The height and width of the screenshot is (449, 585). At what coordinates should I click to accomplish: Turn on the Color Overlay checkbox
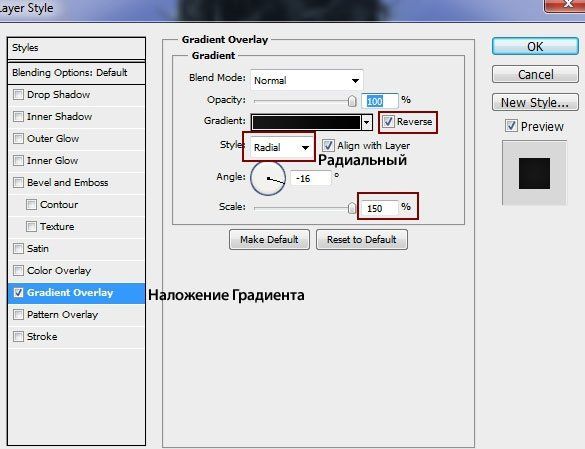coord(18,271)
